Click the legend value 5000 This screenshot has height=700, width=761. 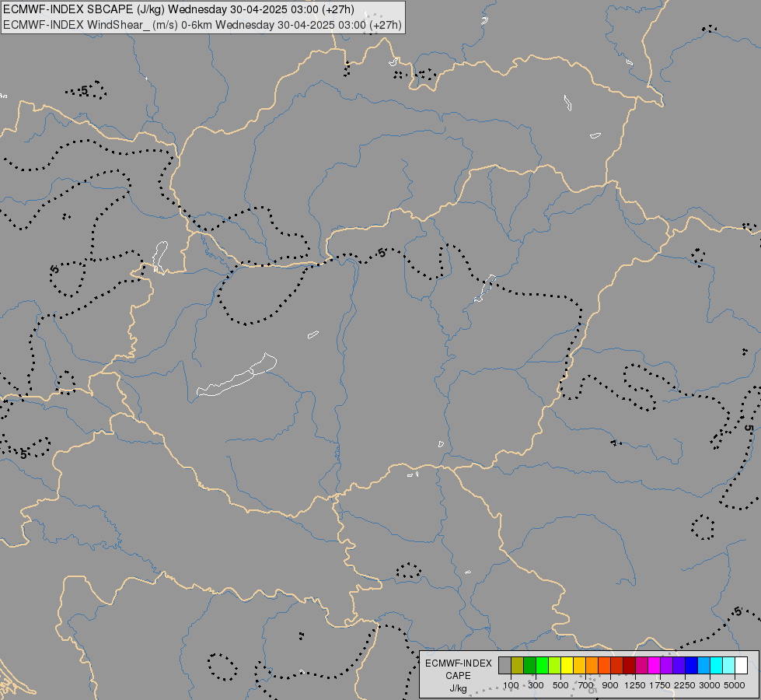[735, 685]
